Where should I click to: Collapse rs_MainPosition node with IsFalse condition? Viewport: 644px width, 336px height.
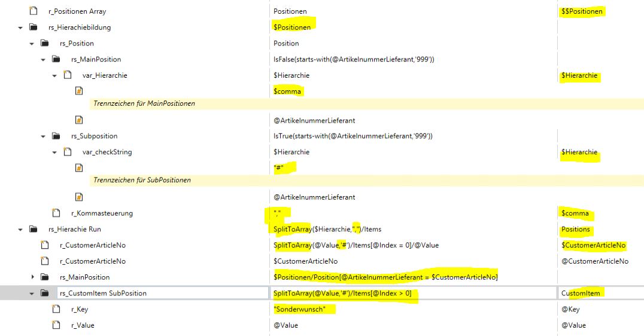click(x=43, y=59)
